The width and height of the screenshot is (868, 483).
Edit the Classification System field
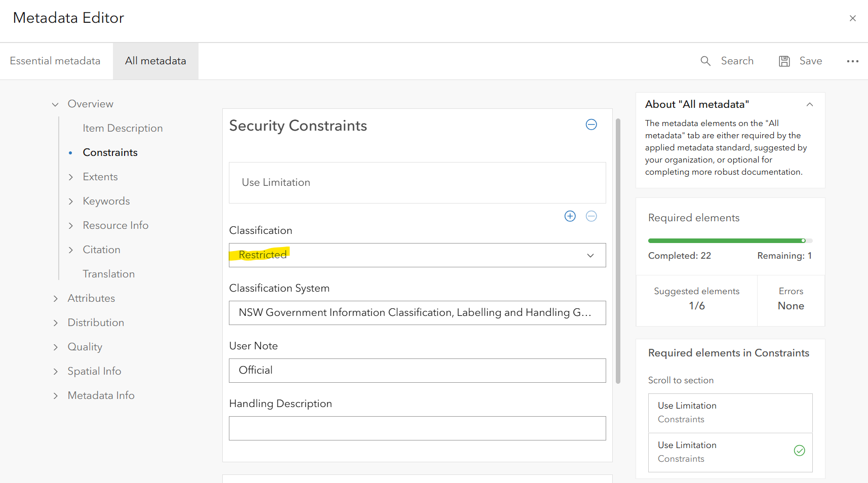417,313
